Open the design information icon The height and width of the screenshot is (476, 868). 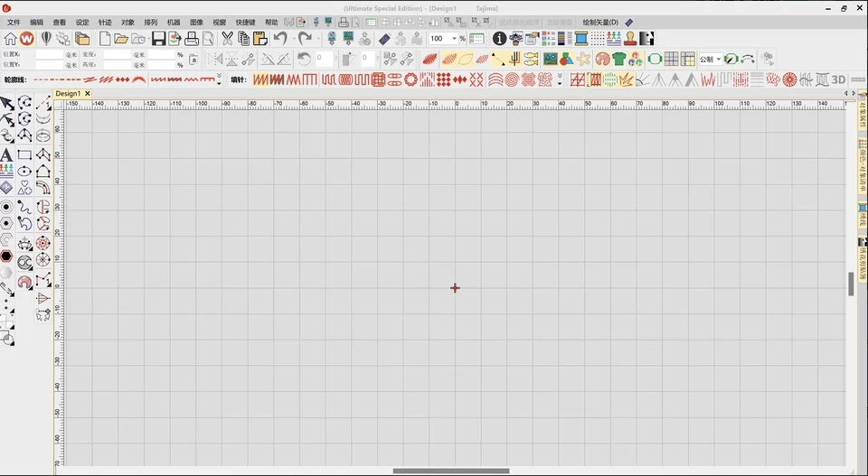(499, 39)
